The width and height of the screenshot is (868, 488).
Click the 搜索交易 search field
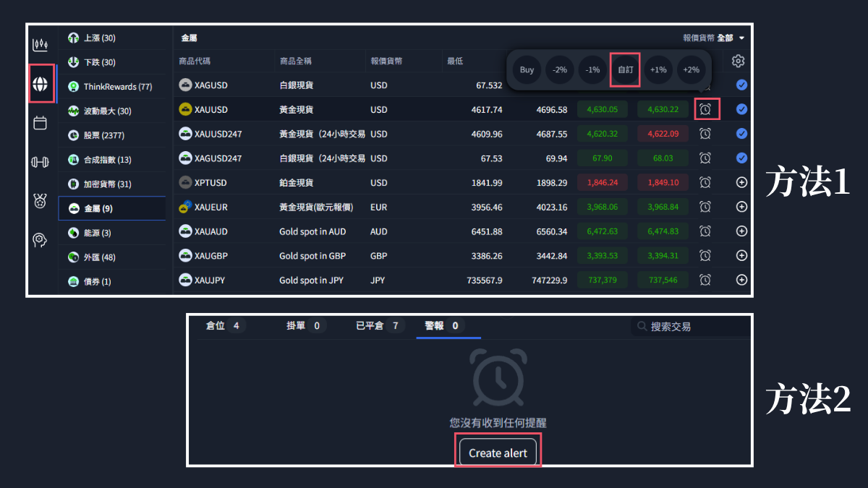click(691, 327)
